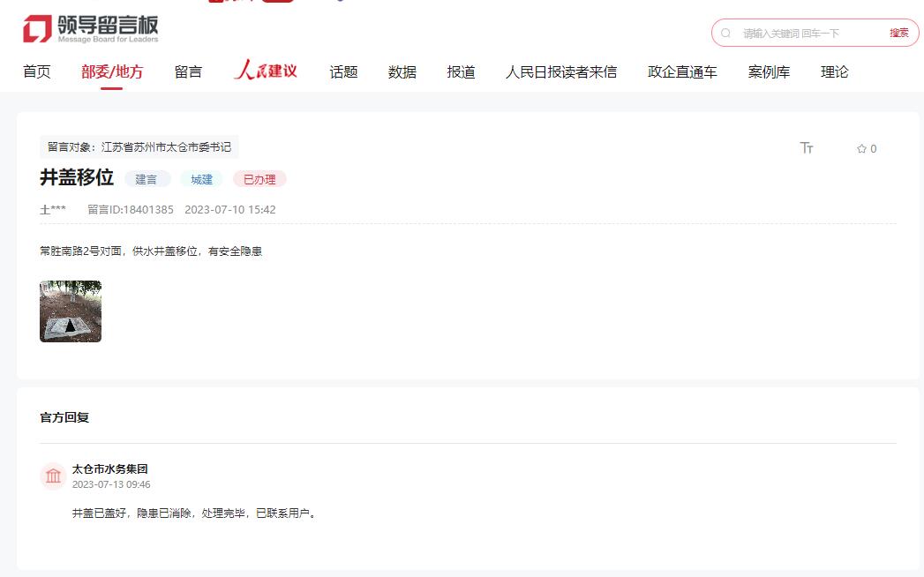Select the 政企直通车 menu item
Viewport: 924px width, 577px height.
[682, 72]
